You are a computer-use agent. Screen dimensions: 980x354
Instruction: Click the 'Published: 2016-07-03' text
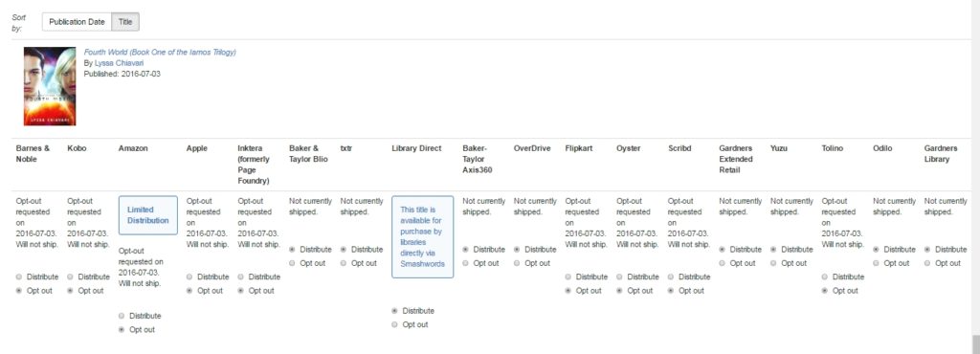click(x=122, y=74)
